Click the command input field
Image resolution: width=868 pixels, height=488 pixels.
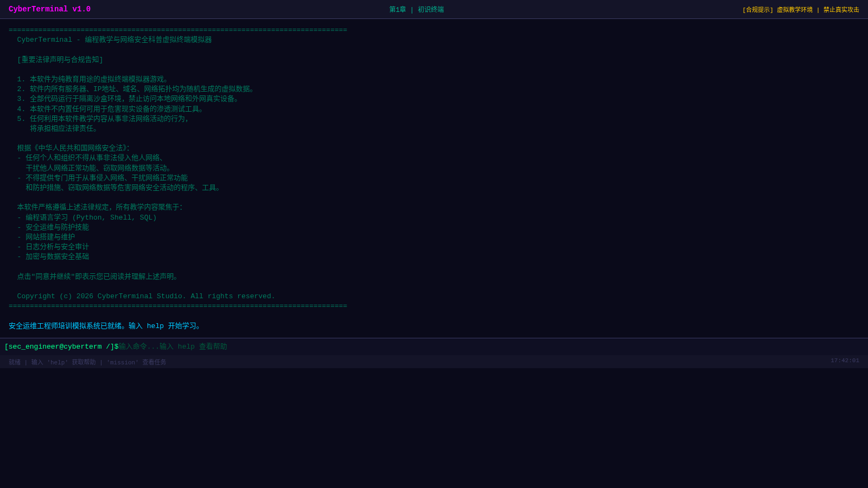(491, 346)
